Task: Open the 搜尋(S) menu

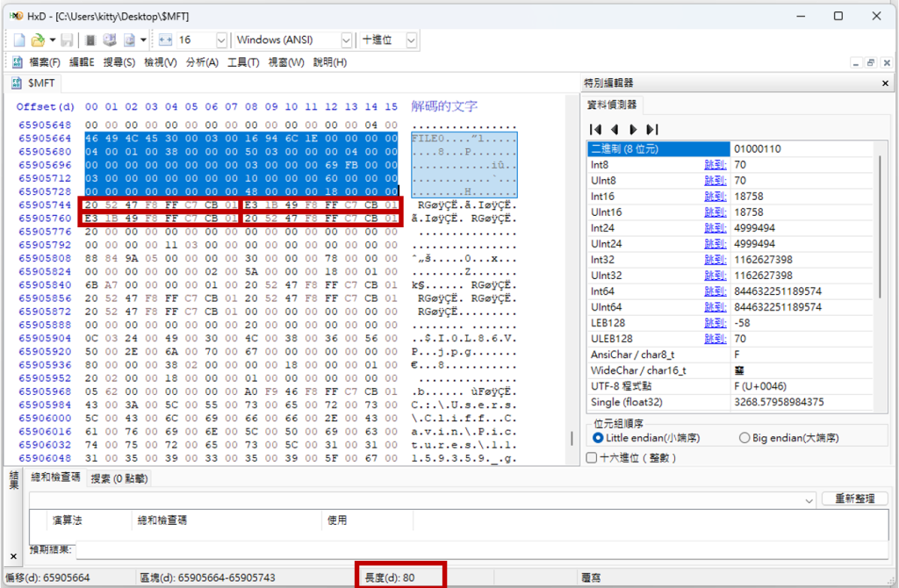Action: pos(119,62)
